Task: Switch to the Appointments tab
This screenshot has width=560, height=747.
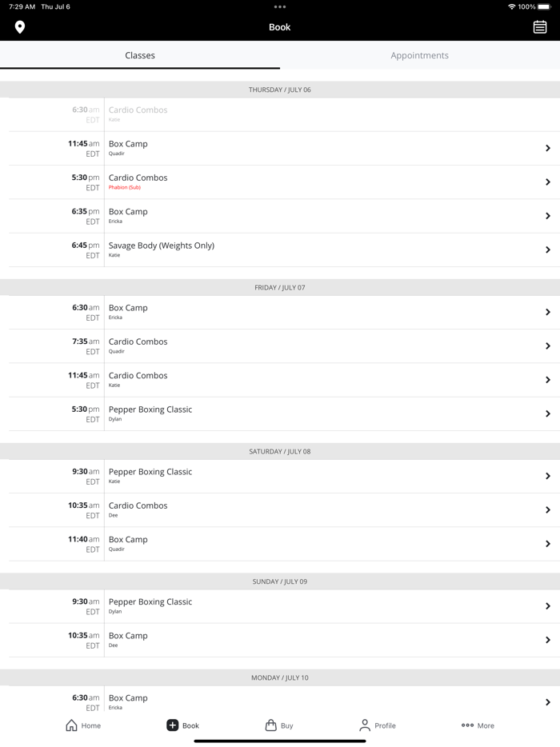Action: pos(419,55)
